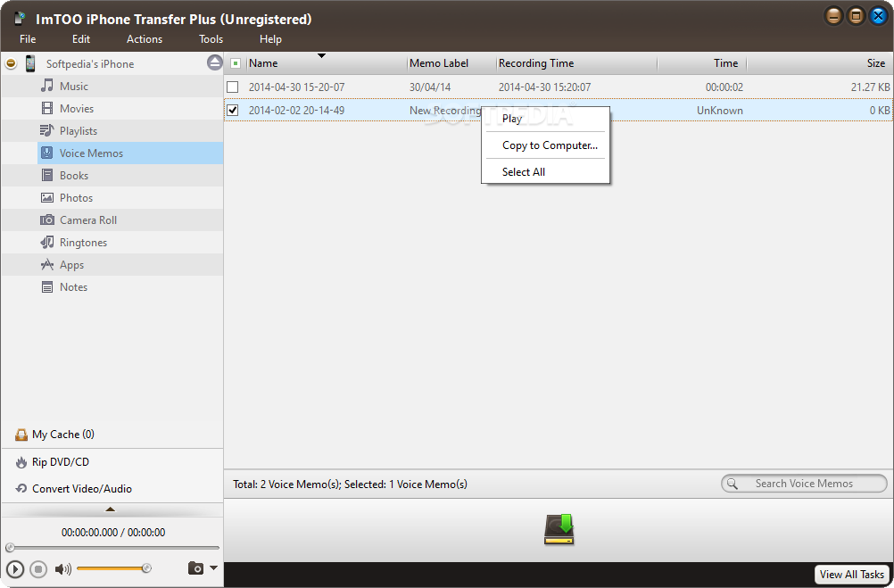The height and width of the screenshot is (588, 894).
Task: Click the Search Voice Memos field
Action: point(804,484)
